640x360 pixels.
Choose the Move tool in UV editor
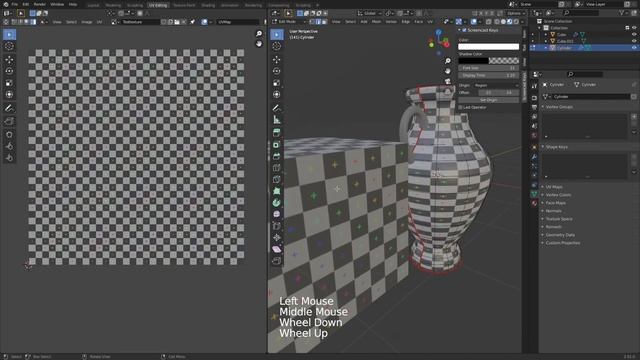(9, 60)
